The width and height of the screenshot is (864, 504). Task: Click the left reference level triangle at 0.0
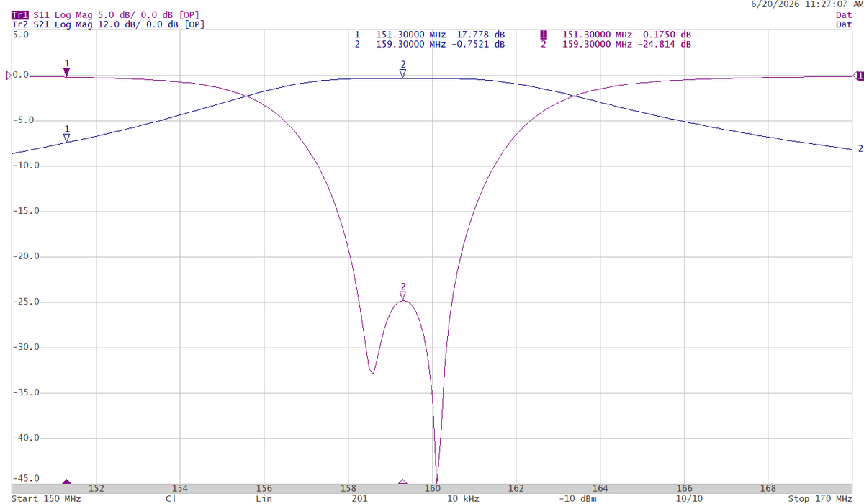pos(9,75)
